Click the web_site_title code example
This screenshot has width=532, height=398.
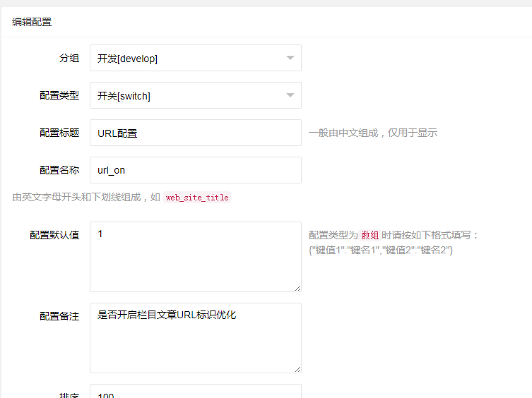click(197, 198)
